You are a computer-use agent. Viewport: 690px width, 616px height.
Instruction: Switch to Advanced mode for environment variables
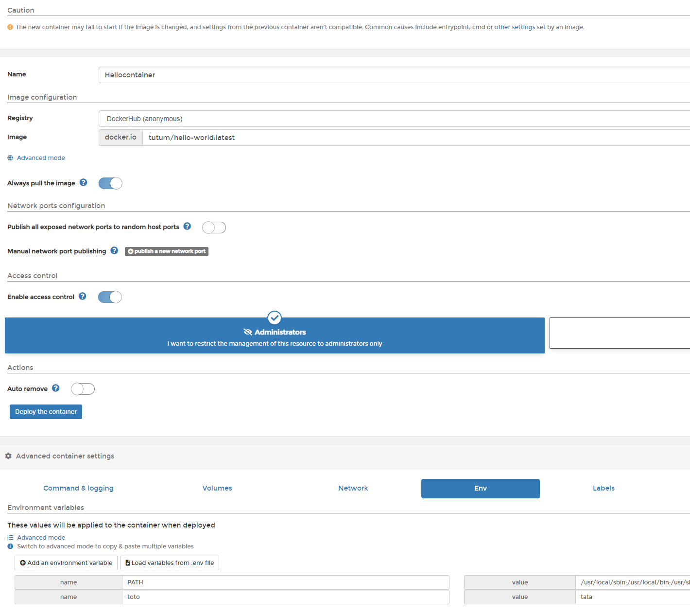tap(41, 537)
